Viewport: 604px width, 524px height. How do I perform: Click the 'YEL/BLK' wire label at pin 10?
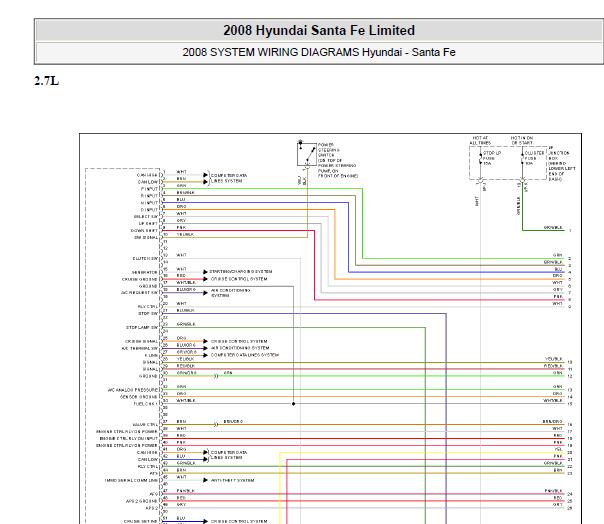point(185,234)
